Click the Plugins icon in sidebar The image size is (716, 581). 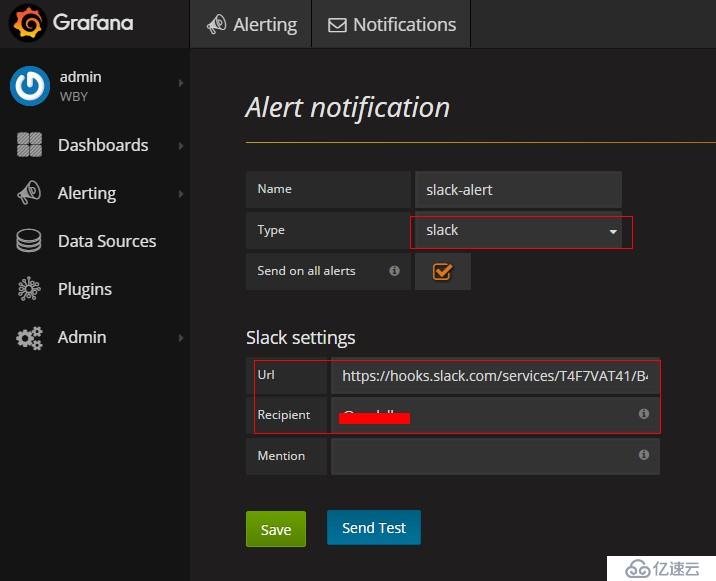(x=29, y=289)
